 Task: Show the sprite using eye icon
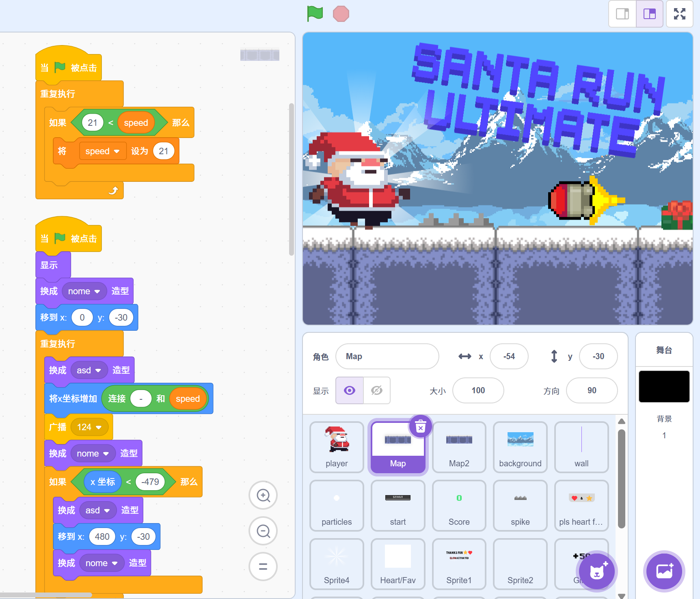pyautogui.click(x=350, y=390)
